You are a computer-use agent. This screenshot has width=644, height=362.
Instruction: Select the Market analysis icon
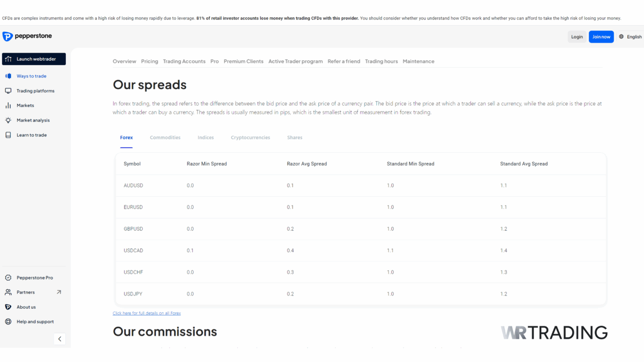(8, 120)
